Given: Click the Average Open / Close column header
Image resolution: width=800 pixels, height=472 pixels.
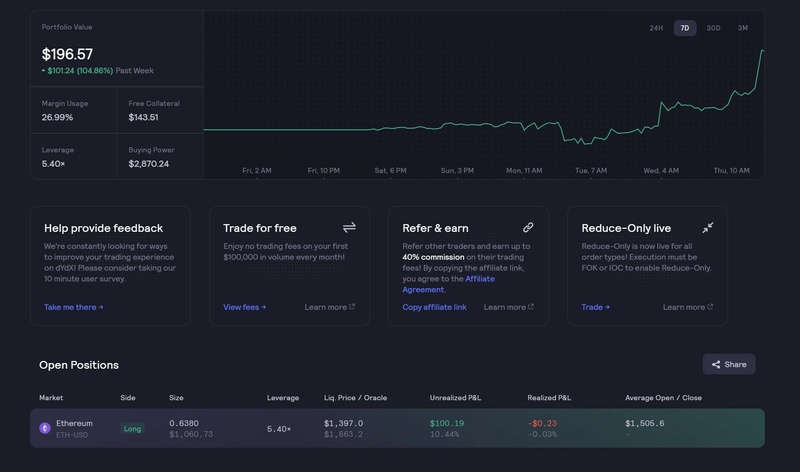Looking at the screenshot, I should 663,398.
